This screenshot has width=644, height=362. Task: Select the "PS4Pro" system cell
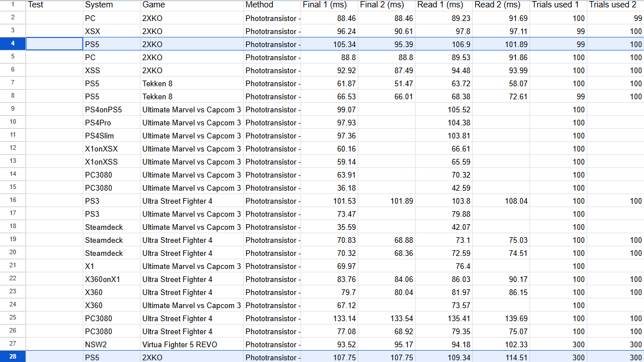tap(111, 123)
